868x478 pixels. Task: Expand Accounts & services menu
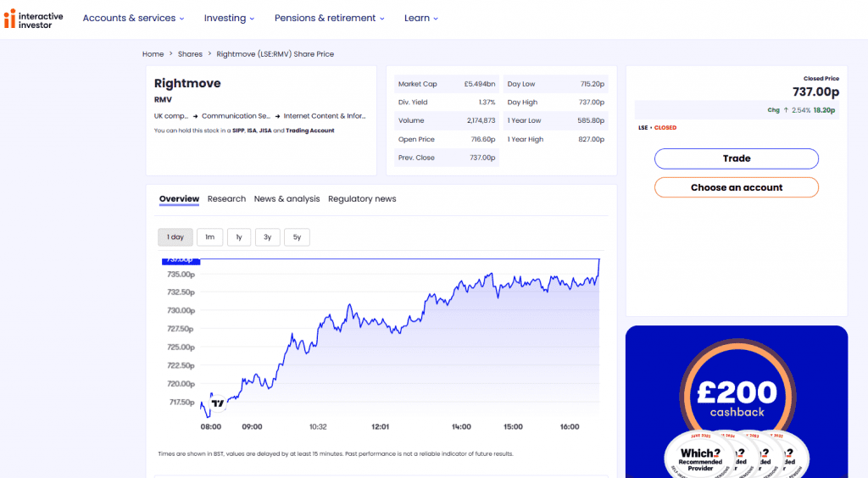click(x=133, y=18)
